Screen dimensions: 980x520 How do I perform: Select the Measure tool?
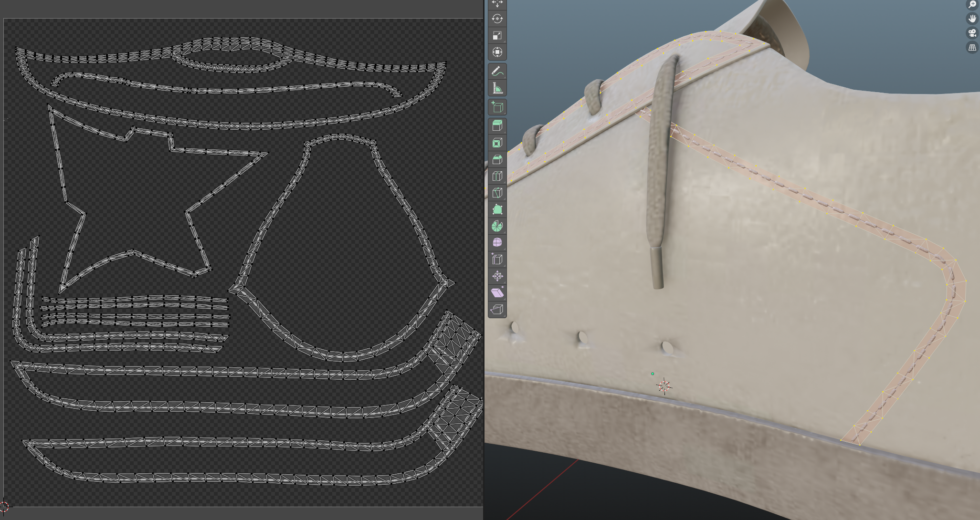tap(497, 88)
